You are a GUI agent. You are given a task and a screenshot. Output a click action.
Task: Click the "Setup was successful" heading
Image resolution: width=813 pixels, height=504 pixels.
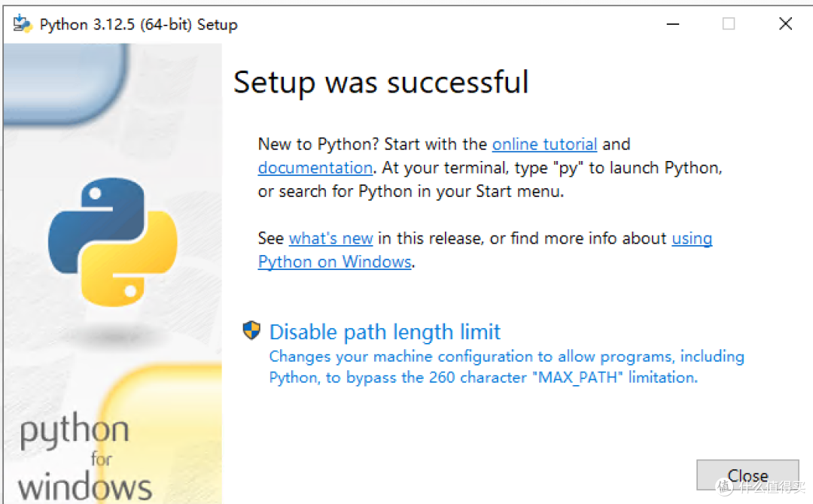tap(381, 82)
